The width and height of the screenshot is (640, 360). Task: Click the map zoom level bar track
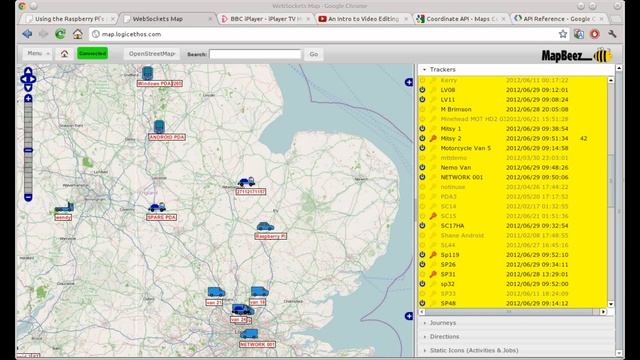coord(28,148)
